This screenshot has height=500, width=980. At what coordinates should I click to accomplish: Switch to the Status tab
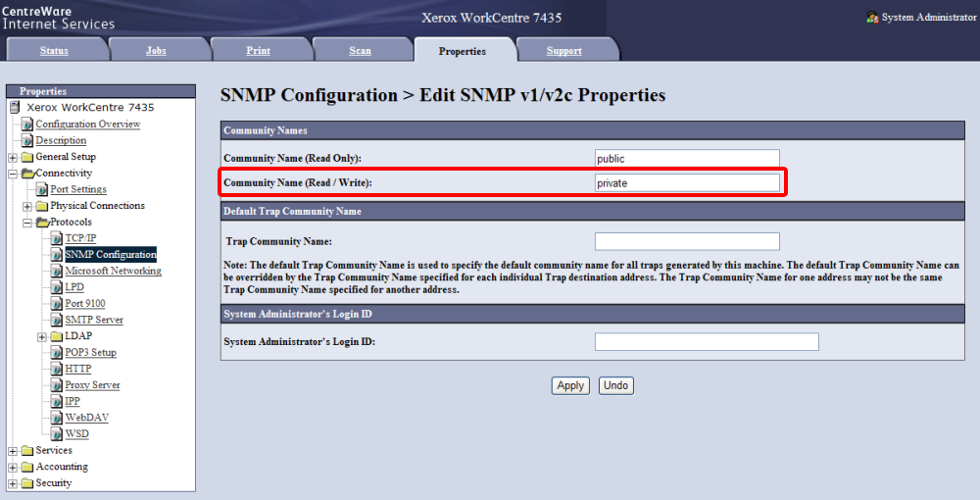(x=54, y=51)
